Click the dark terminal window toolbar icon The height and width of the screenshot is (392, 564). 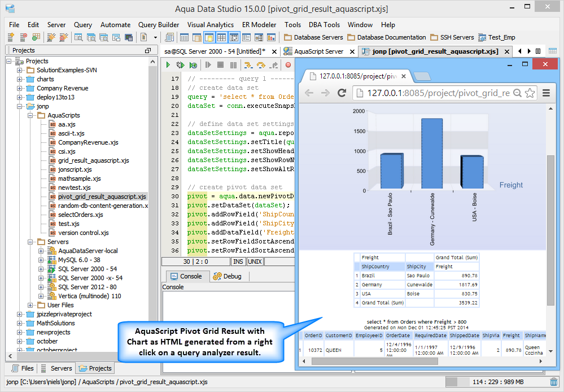click(128, 37)
